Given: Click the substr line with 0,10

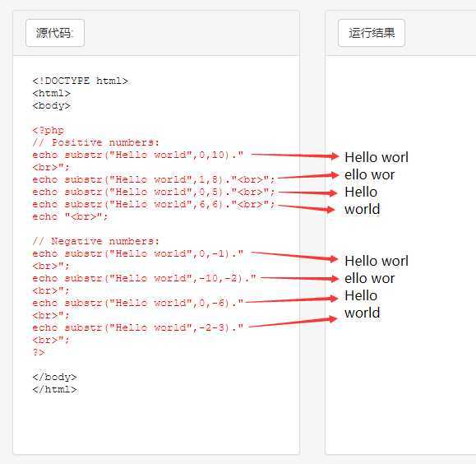Looking at the screenshot, I should [138, 155].
